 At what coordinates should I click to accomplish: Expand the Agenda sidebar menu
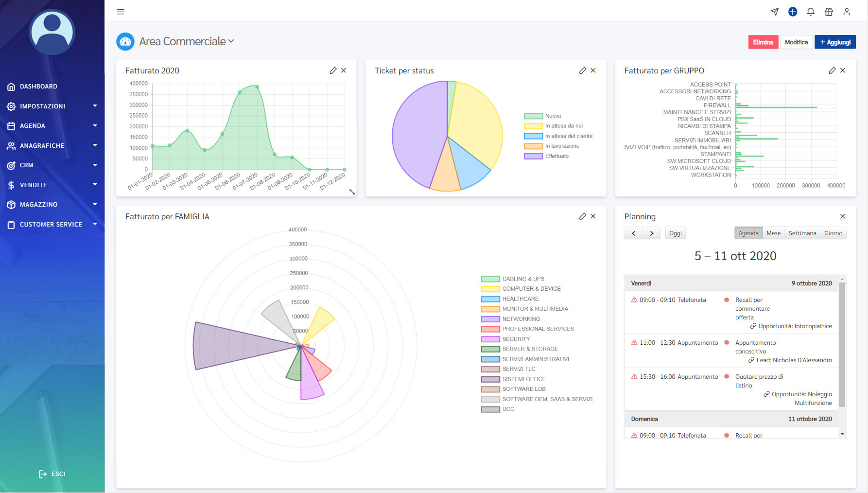(52, 126)
